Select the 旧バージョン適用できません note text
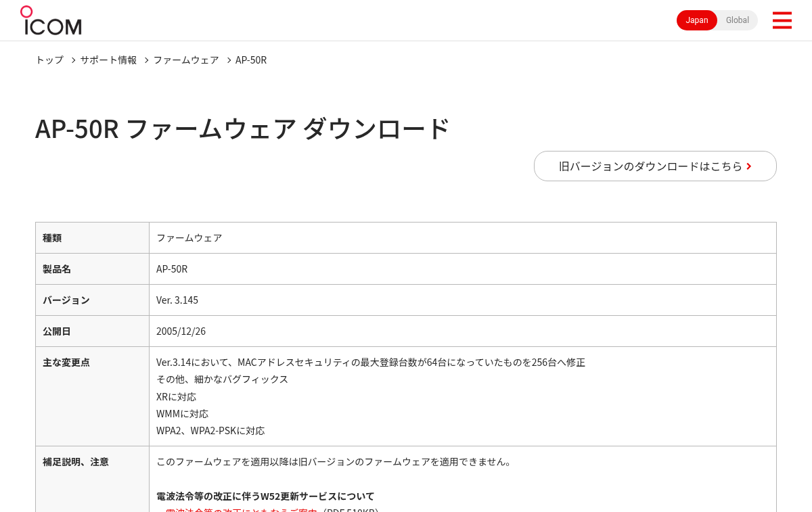 pyautogui.click(x=335, y=461)
